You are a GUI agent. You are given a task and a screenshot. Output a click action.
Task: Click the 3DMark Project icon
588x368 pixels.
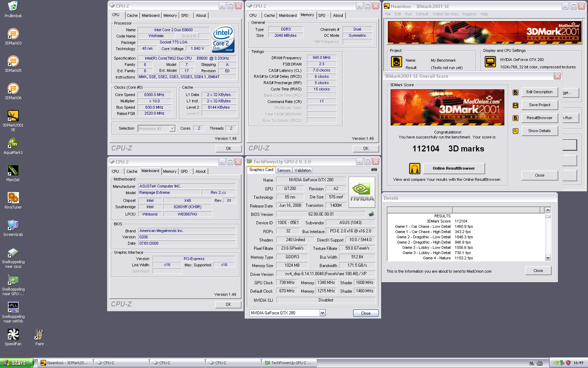click(396, 62)
